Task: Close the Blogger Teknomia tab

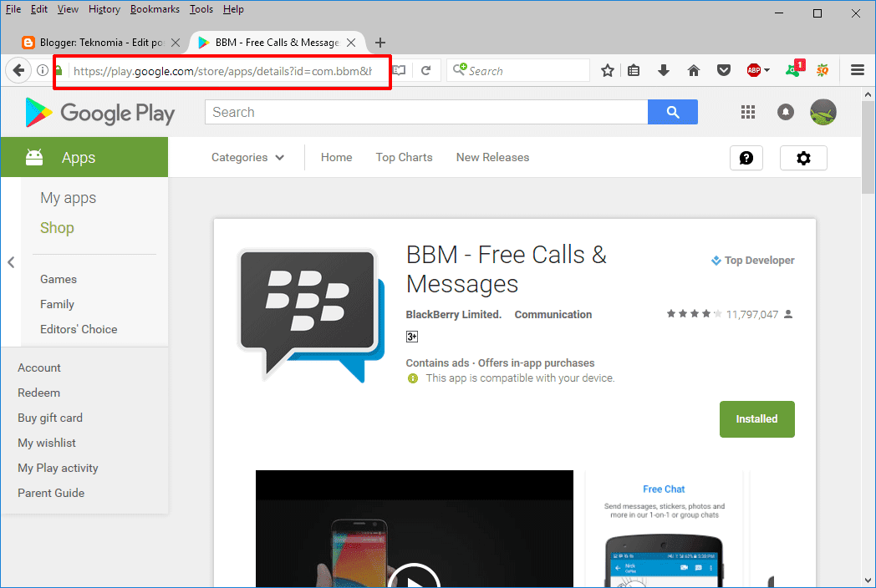Action: pos(176,43)
